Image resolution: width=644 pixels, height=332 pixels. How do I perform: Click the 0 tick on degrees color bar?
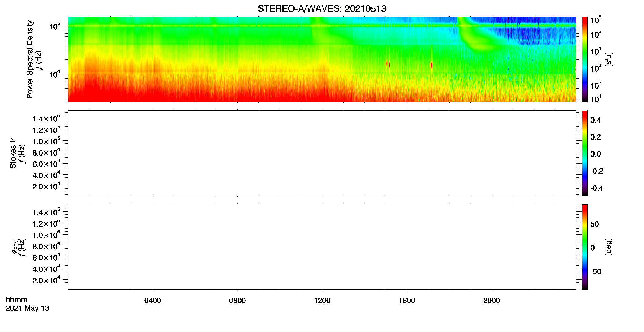[592, 247]
